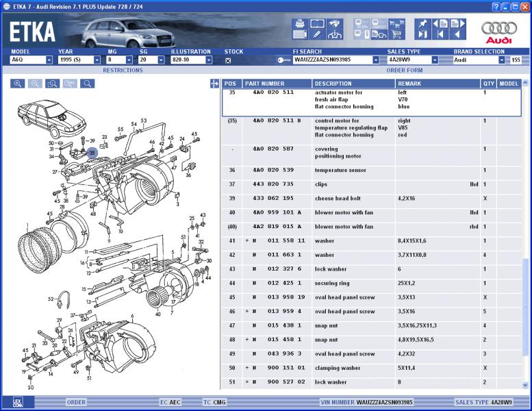This screenshot has width=532, height=411.
Task: Click the highlighted callout 35 on the diagram
Action: pos(92,152)
